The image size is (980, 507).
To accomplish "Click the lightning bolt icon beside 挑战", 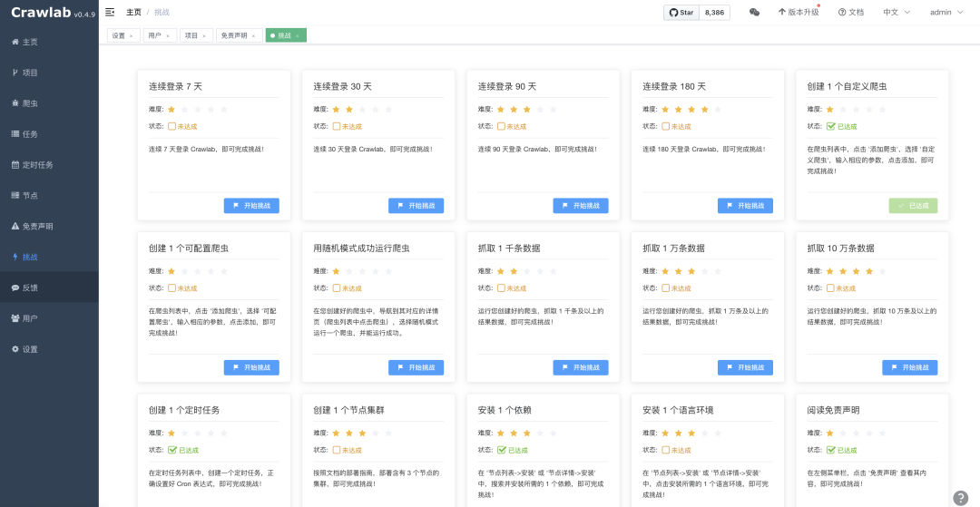I will [x=15, y=257].
